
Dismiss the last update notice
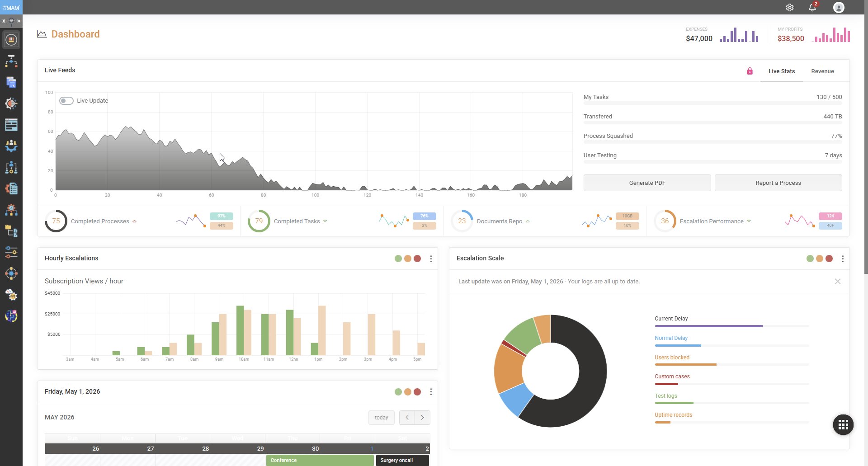click(838, 281)
